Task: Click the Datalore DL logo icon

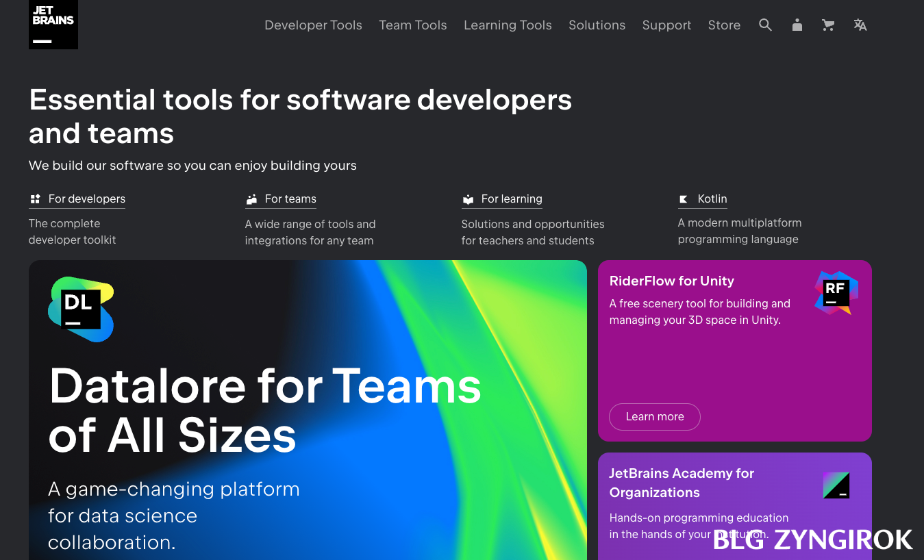Action: pyautogui.click(x=80, y=309)
